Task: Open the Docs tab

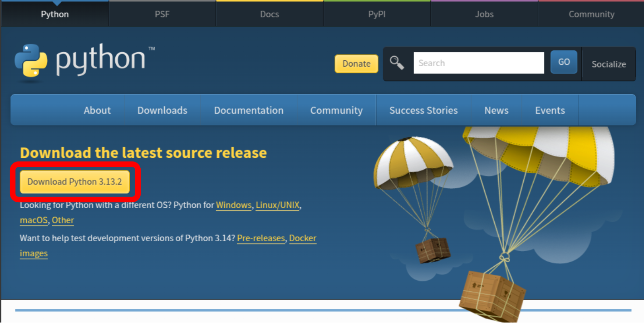Action: [269, 14]
